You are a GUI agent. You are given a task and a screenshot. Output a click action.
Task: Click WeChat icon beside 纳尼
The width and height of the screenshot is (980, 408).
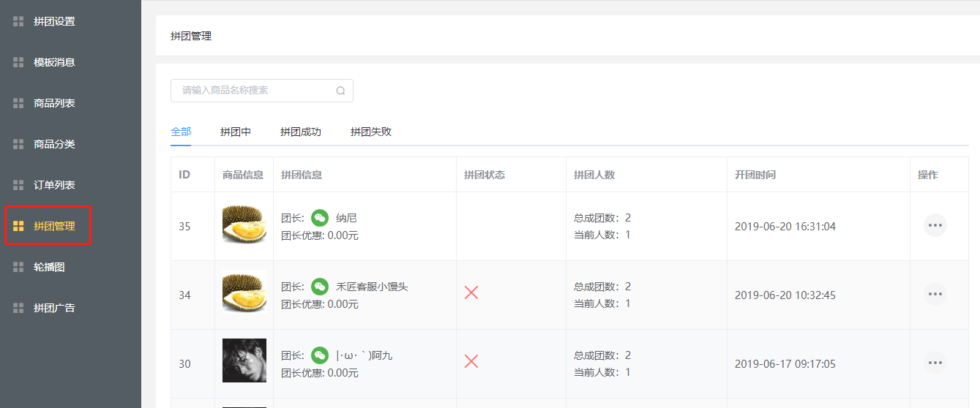(x=320, y=218)
